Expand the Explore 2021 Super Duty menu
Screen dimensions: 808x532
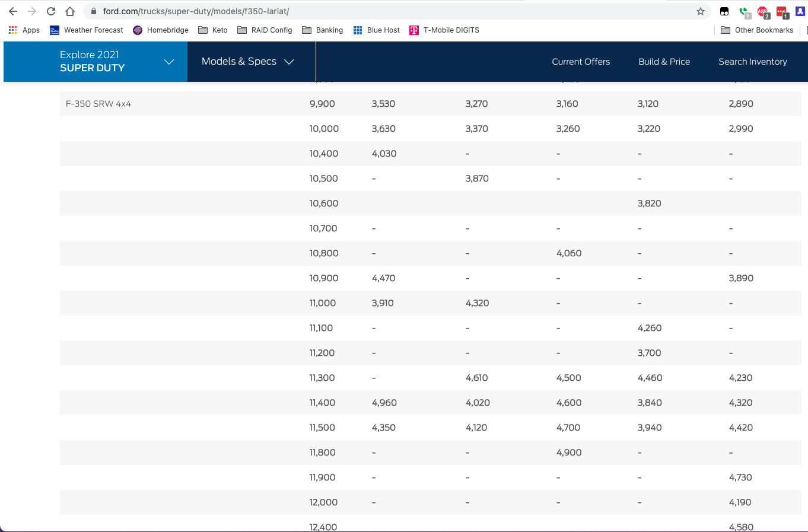[96, 62]
